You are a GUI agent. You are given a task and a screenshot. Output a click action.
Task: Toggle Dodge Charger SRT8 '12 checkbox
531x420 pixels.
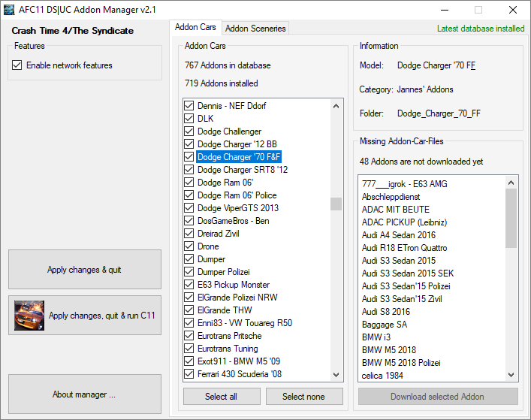coord(189,169)
